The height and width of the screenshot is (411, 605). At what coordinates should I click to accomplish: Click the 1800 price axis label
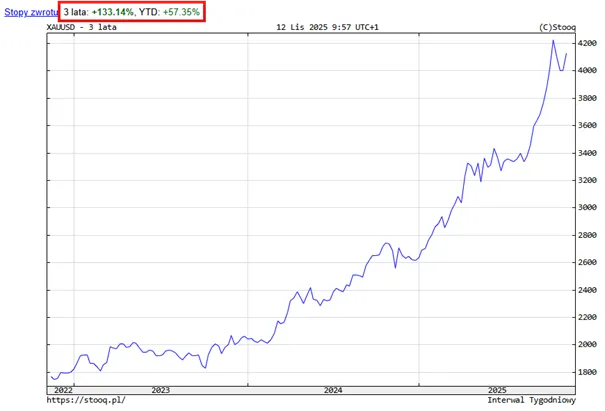click(x=587, y=372)
